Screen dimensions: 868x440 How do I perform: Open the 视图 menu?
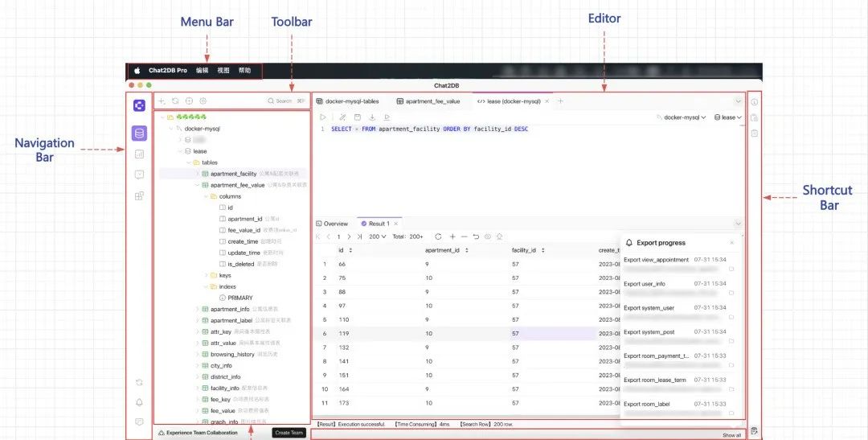pos(223,70)
